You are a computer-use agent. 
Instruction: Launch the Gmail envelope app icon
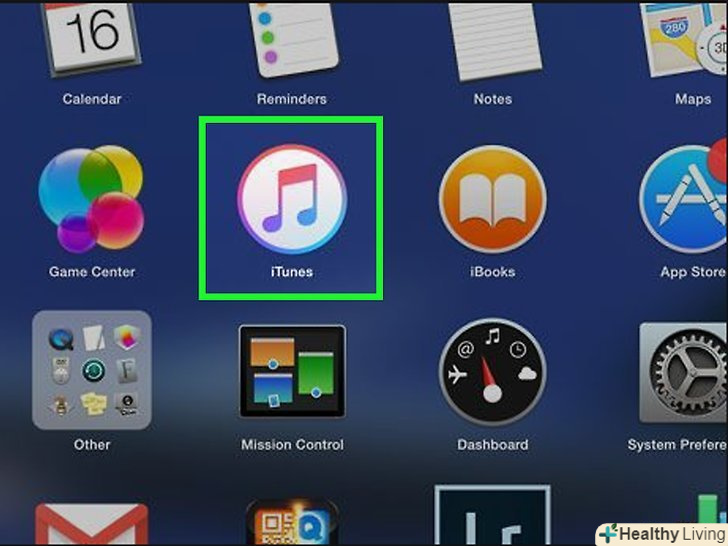click(92, 525)
